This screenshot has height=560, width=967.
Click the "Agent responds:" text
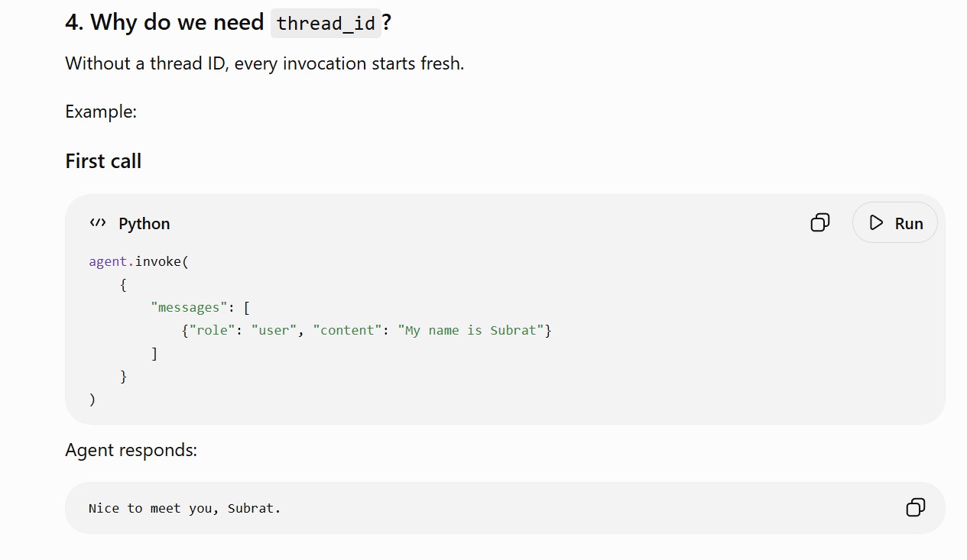tap(131, 450)
